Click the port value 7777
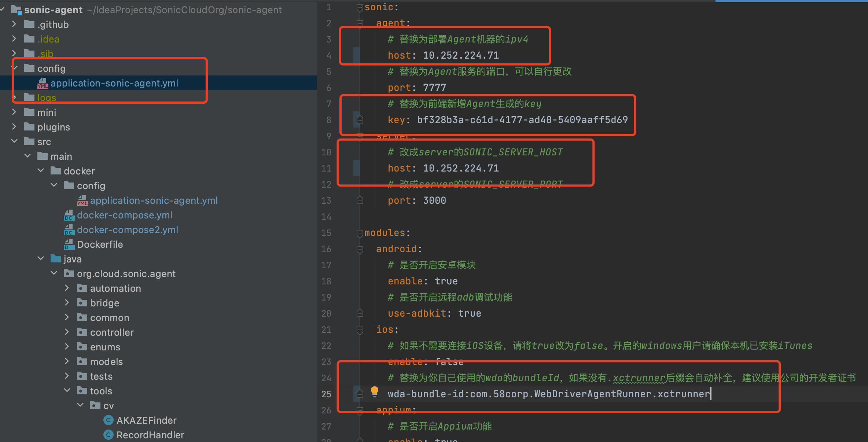The image size is (868, 442). [x=434, y=88]
